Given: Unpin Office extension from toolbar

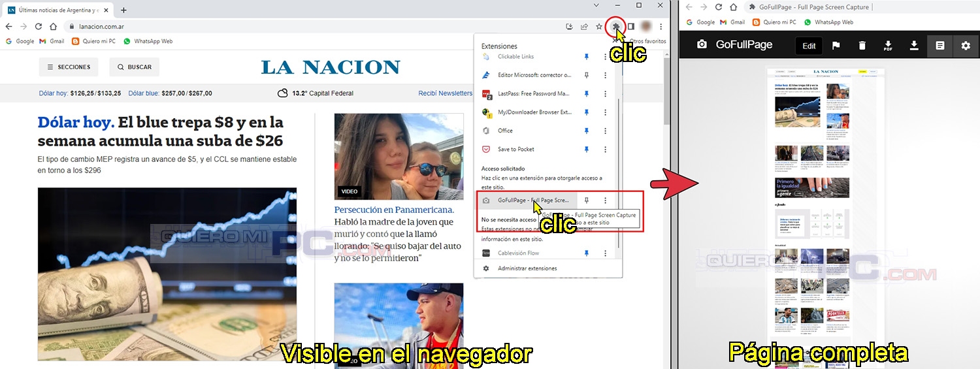Looking at the screenshot, I should pyautogui.click(x=586, y=131).
